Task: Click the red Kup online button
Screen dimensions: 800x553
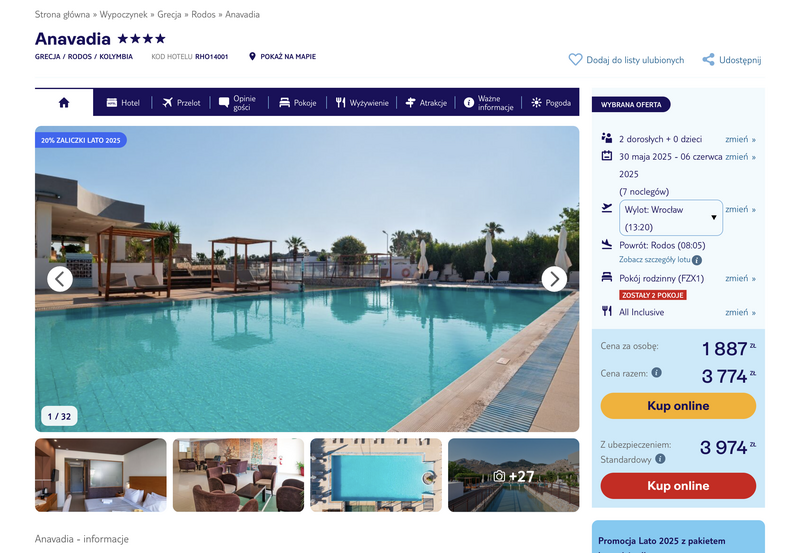Action: pos(678,486)
